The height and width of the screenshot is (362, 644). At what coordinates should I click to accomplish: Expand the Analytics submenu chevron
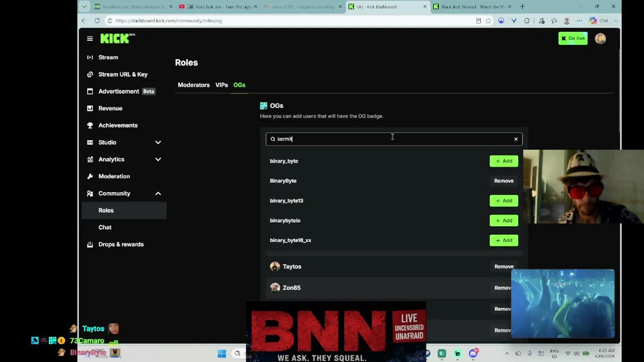[x=158, y=159]
